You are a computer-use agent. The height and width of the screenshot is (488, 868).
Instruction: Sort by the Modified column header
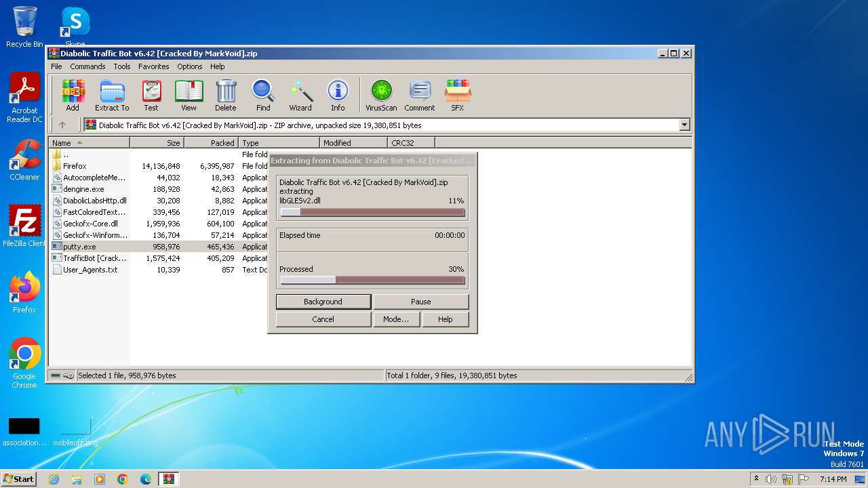coord(353,143)
